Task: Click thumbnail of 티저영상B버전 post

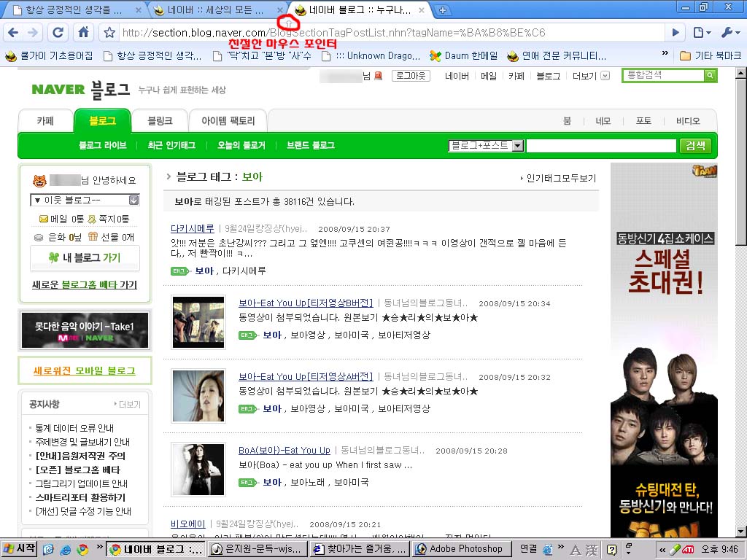Action: [x=198, y=322]
